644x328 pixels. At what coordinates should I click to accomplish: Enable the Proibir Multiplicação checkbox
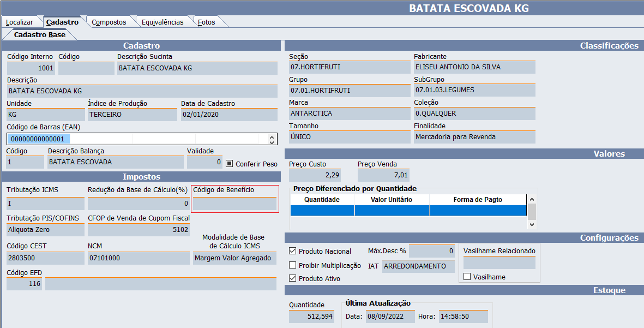292,266
